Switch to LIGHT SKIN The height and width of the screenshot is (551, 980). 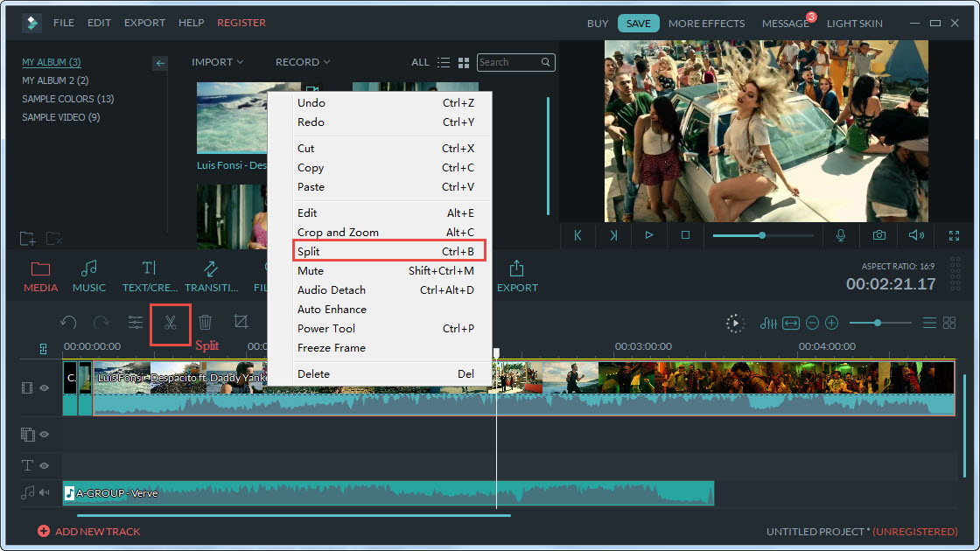tap(854, 23)
